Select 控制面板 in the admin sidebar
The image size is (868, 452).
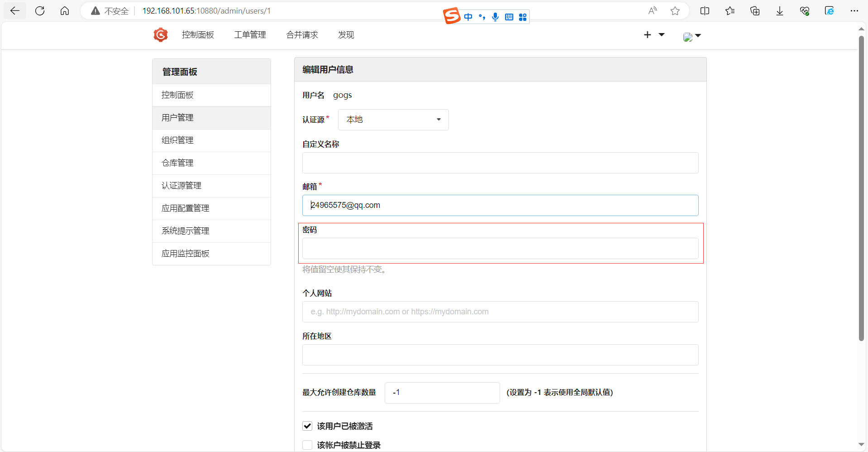[211, 95]
